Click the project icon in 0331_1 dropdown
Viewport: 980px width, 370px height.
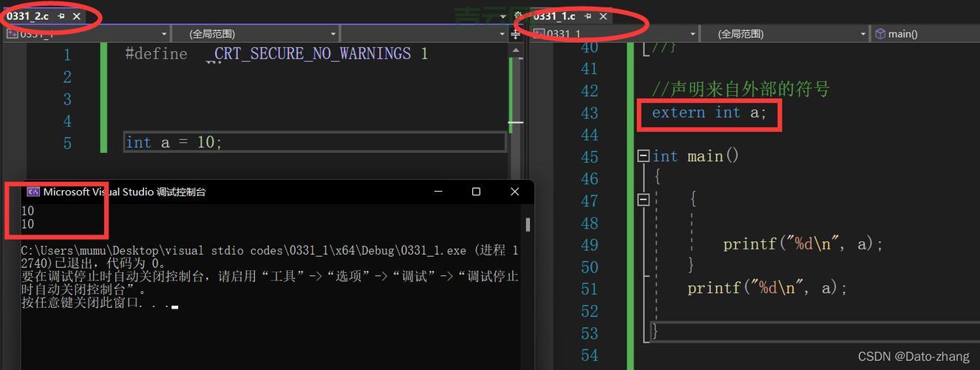539,34
